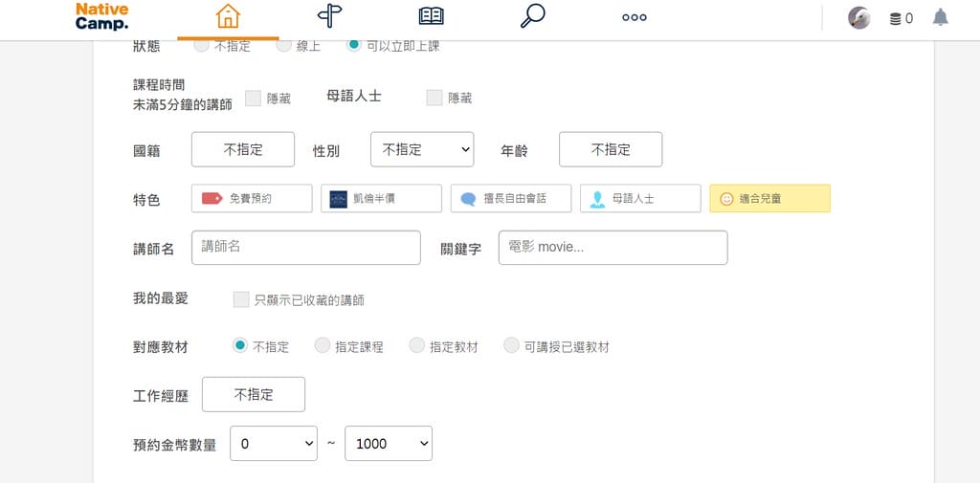980x483 pixels.
Task: Toggle the 母語人士 feature filter button
Action: tap(640, 199)
